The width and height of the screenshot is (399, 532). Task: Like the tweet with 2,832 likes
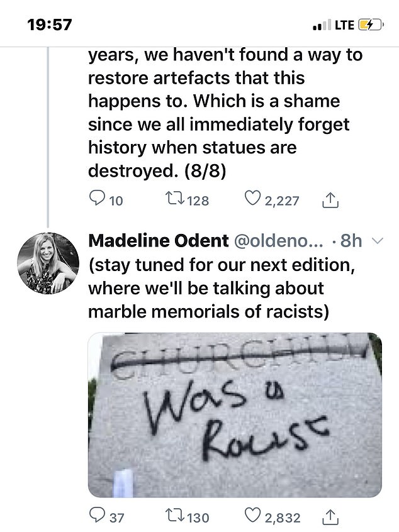[x=252, y=518]
